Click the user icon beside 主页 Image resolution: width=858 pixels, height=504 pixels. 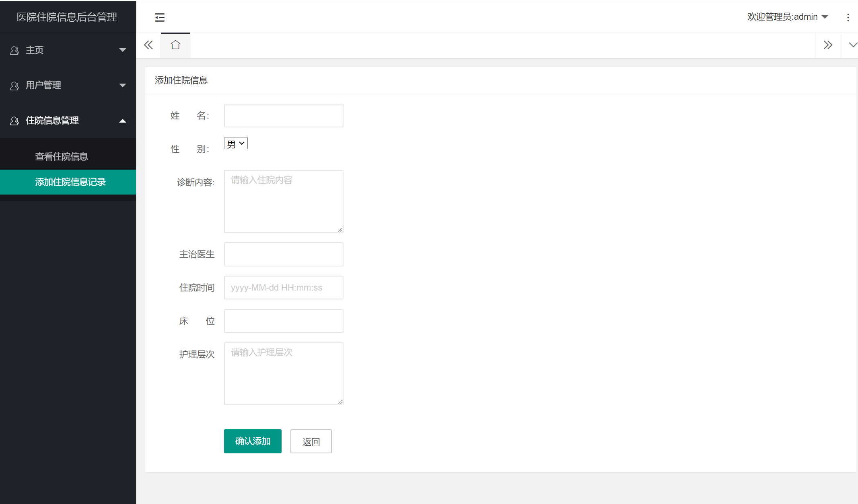pos(14,51)
